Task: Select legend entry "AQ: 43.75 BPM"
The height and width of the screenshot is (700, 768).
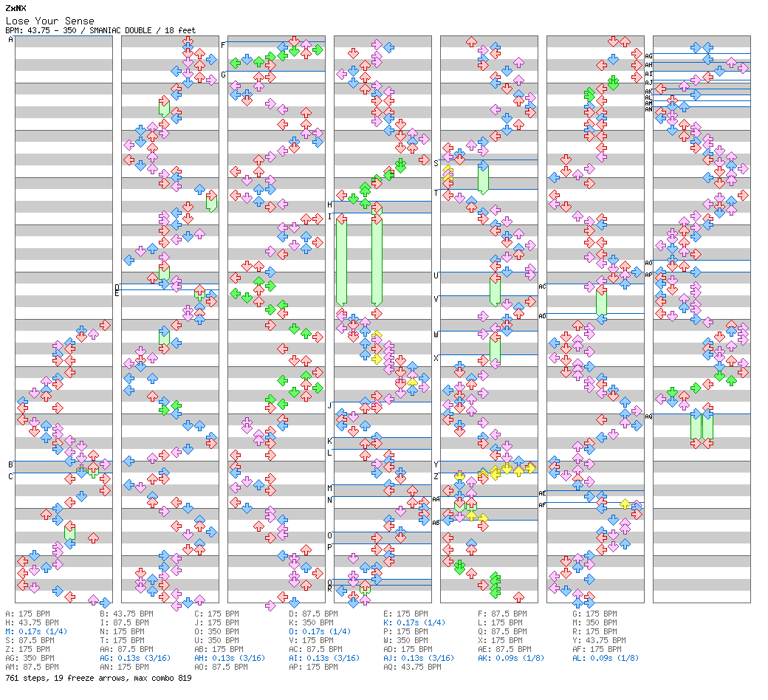Action: pyautogui.click(x=412, y=667)
